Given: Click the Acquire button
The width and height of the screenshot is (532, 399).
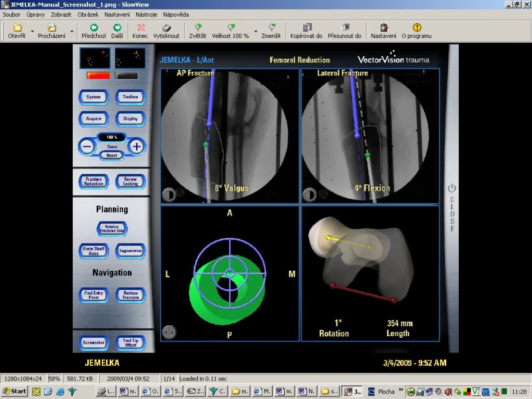Looking at the screenshot, I should [x=94, y=119].
